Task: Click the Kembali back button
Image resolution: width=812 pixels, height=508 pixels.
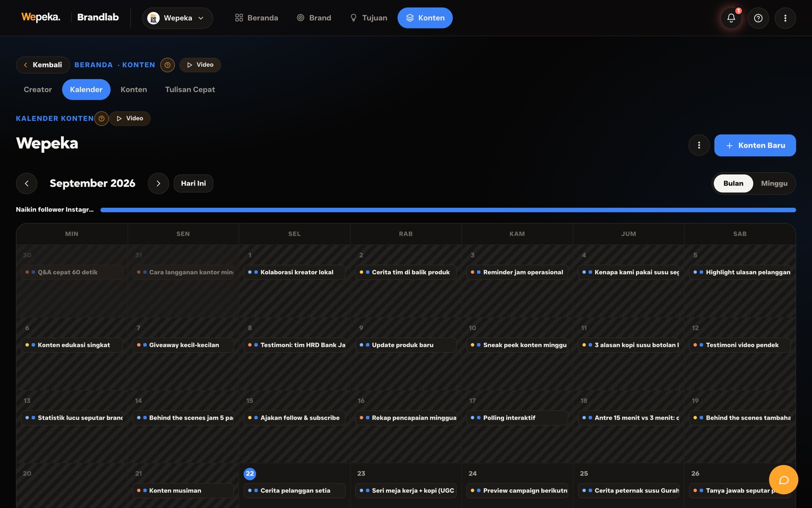Action: (43, 65)
